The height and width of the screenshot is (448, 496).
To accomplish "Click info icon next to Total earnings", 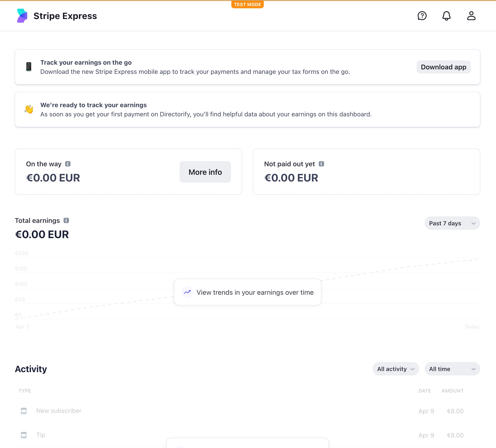I will tap(66, 220).
